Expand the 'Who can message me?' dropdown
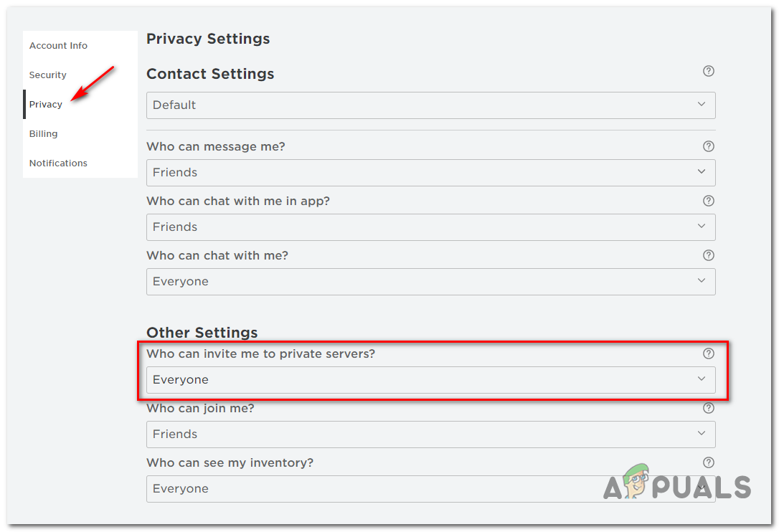 [x=430, y=173]
